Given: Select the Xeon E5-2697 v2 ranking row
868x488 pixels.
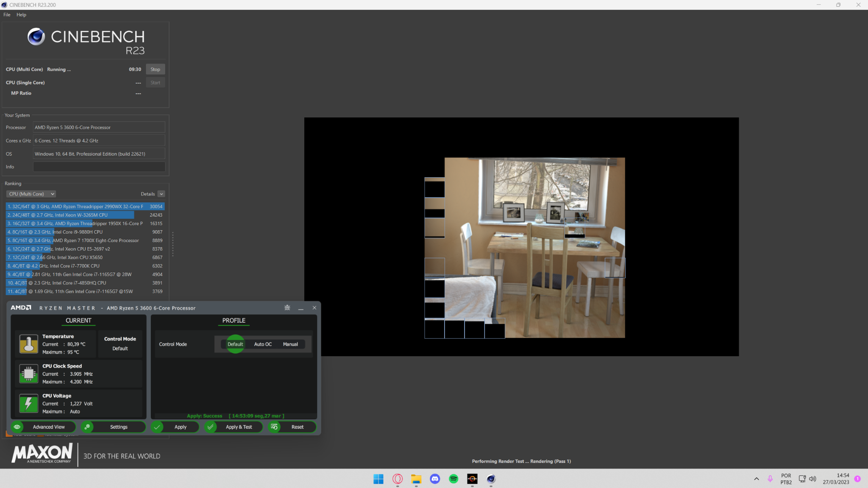Looking at the screenshot, I should (85, 249).
